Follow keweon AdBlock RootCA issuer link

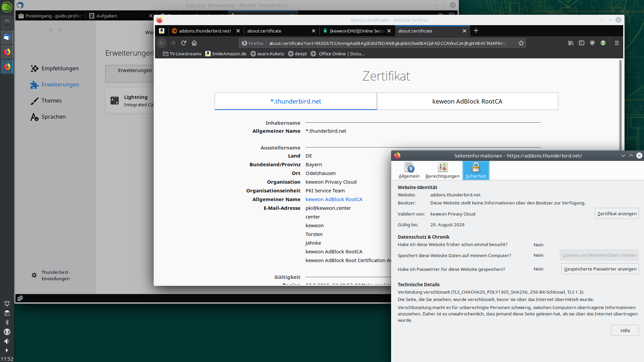334,199
